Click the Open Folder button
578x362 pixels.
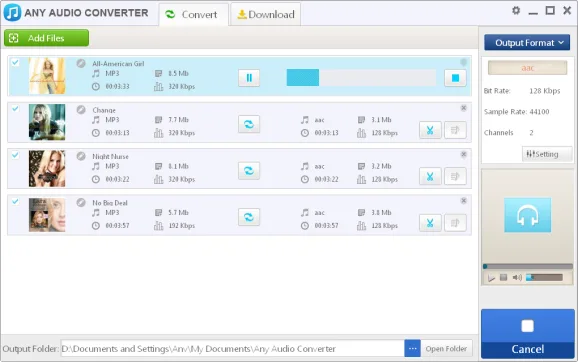(x=446, y=348)
